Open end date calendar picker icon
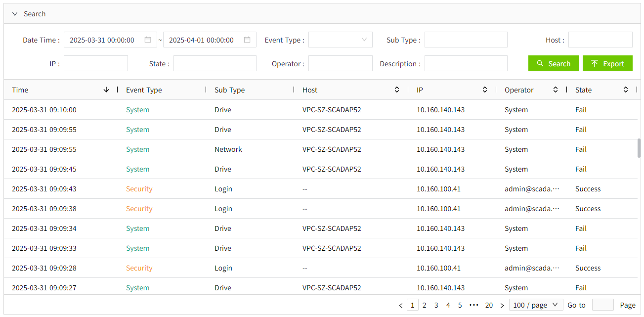 click(247, 40)
